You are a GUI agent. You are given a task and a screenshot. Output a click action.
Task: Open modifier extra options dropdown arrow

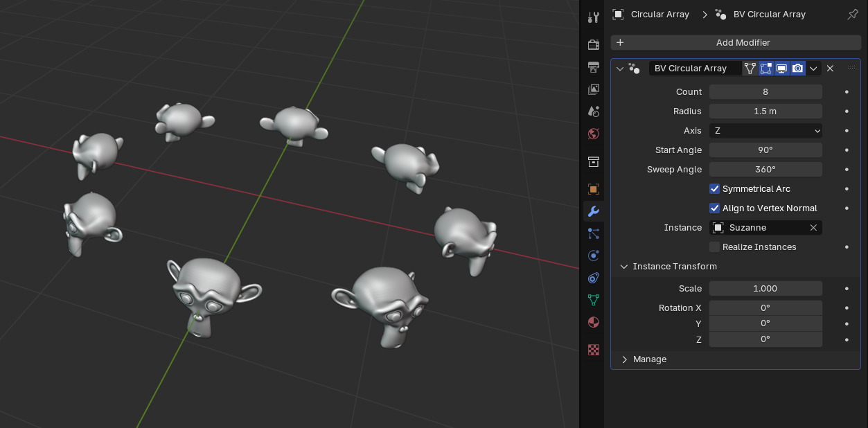(814, 68)
